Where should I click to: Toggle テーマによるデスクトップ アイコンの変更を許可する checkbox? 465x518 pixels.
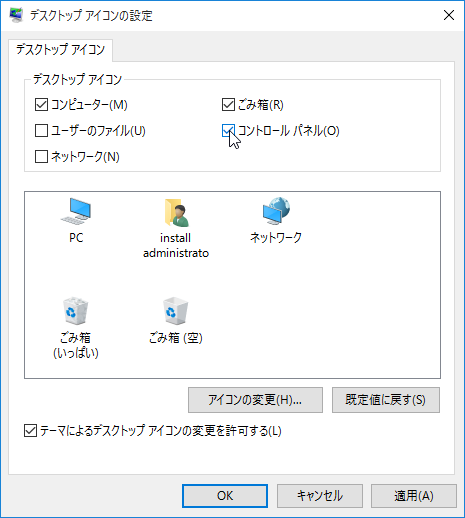30,431
